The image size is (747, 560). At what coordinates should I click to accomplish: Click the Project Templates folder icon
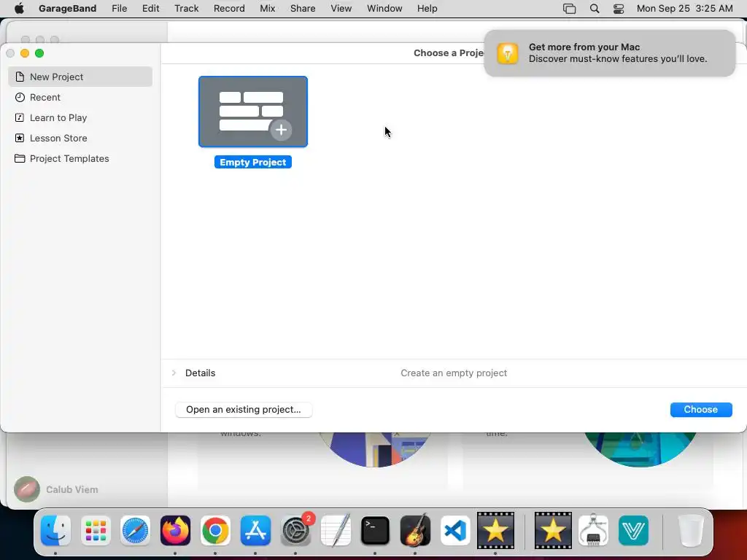[20, 158]
